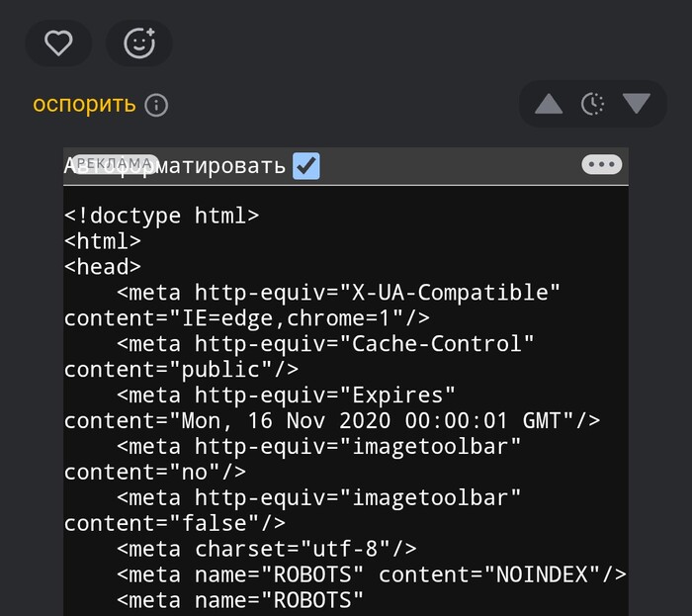692x616 pixels.
Task: Click 'content="no"/>' line
Action: [x=155, y=472]
